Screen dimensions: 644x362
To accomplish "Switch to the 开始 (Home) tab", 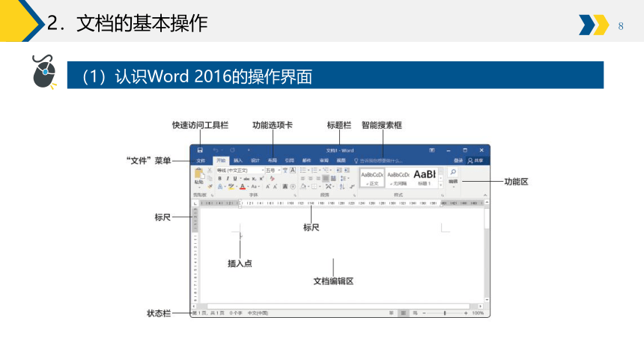I will 221,161.
